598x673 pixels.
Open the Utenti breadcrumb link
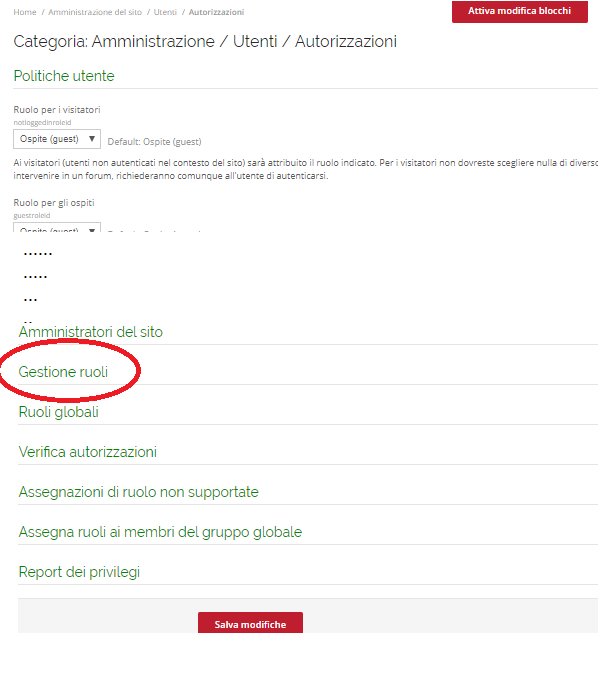(x=165, y=12)
